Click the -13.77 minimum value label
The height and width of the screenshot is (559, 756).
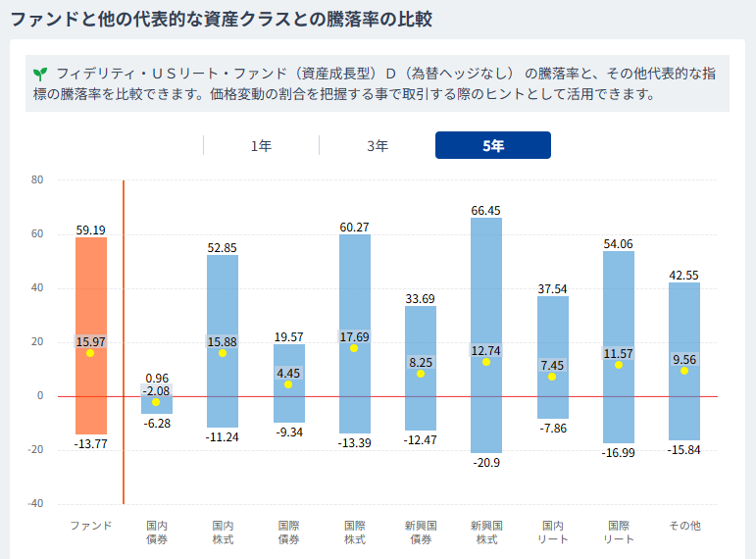click(x=90, y=443)
